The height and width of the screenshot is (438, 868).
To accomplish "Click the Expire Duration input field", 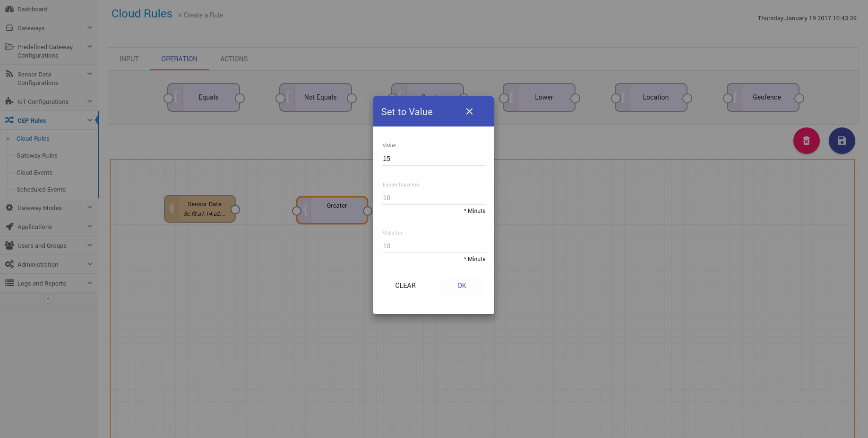I will tap(433, 198).
